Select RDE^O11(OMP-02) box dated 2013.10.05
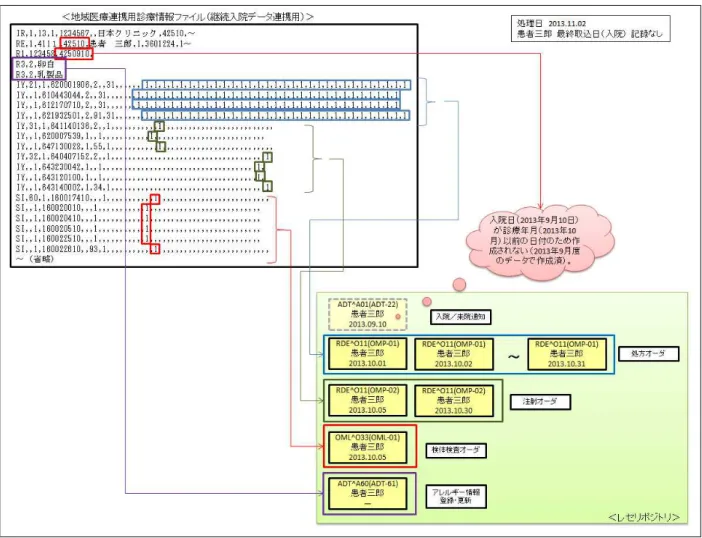 click(368, 401)
